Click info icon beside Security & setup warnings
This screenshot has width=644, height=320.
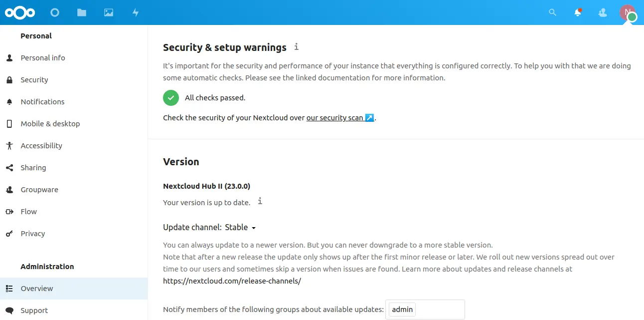pyautogui.click(x=296, y=47)
